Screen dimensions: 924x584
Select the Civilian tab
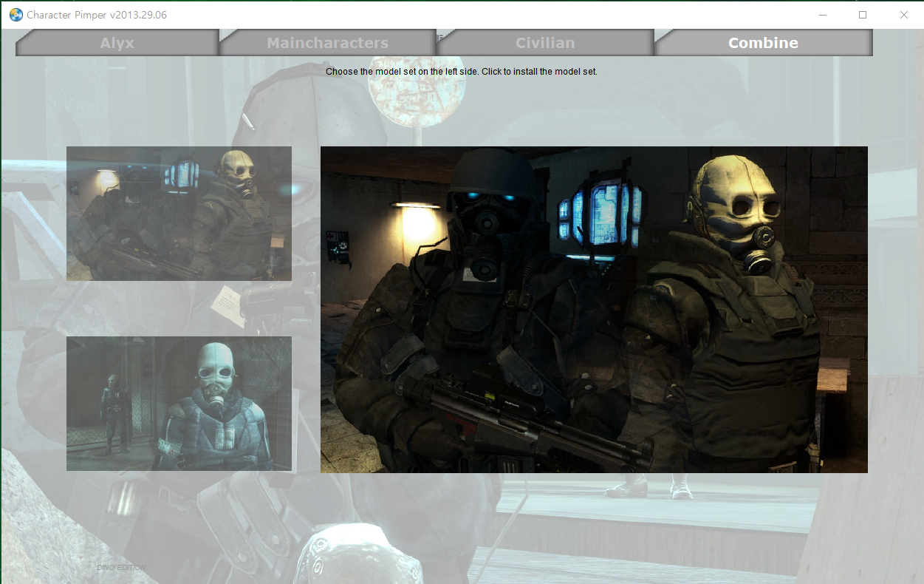545,43
